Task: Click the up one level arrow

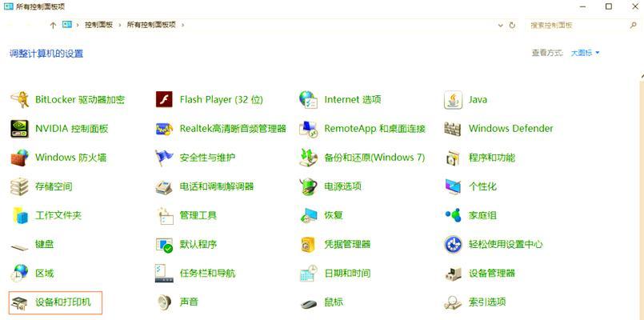Action: point(53,25)
